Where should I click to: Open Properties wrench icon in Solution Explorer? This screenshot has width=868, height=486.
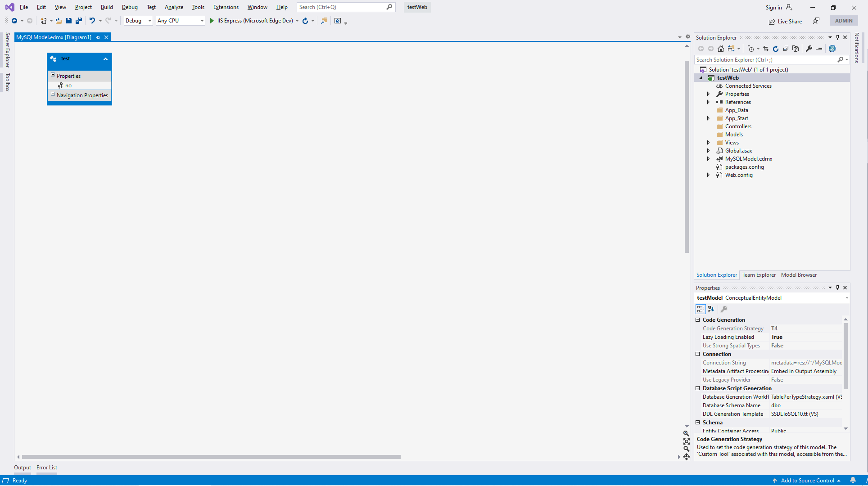tap(809, 49)
